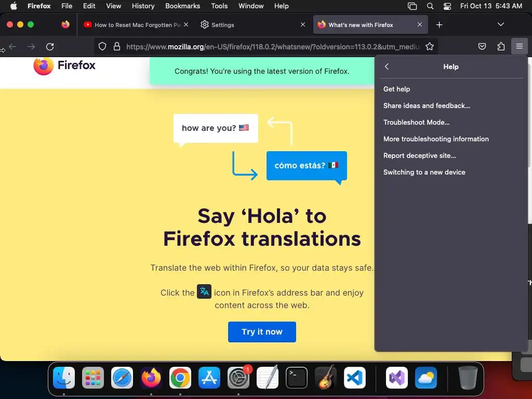Click the padlock site security icon
Viewport: 532px width, 399px height.
coord(117,46)
